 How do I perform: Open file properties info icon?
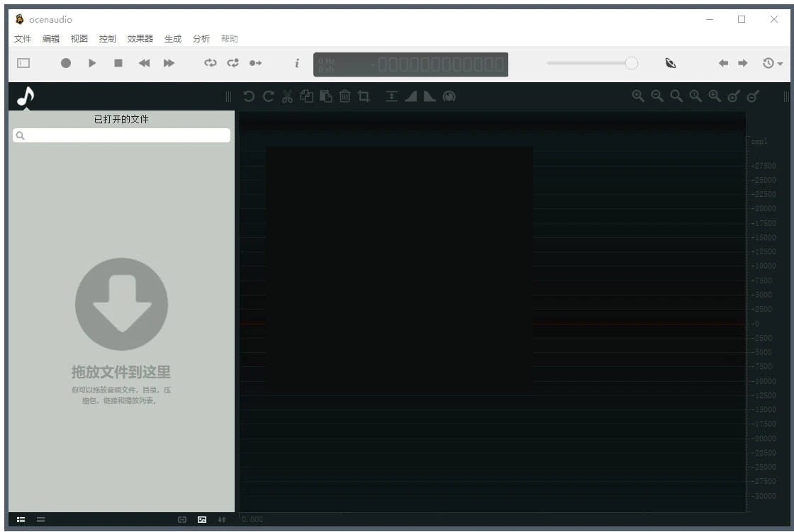(297, 63)
